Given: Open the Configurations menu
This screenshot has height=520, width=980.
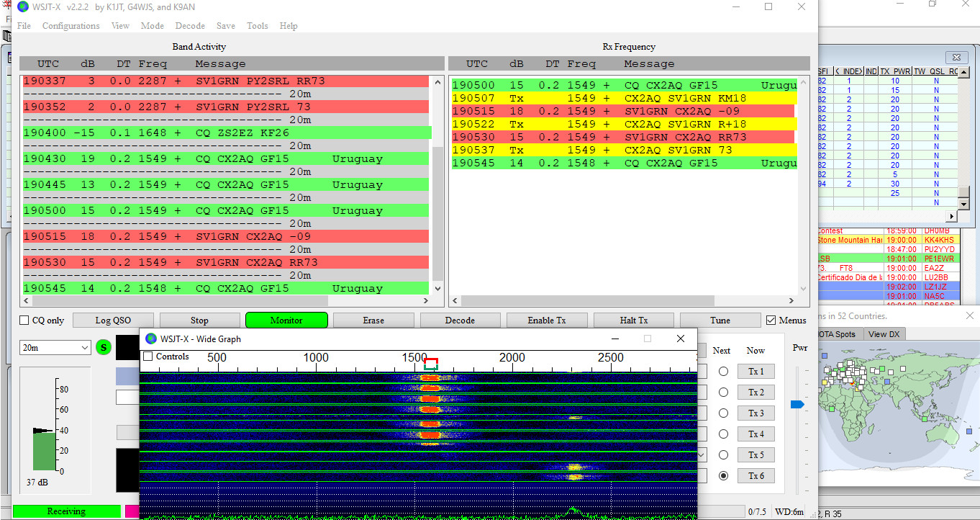Looking at the screenshot, I should [71, 26].
